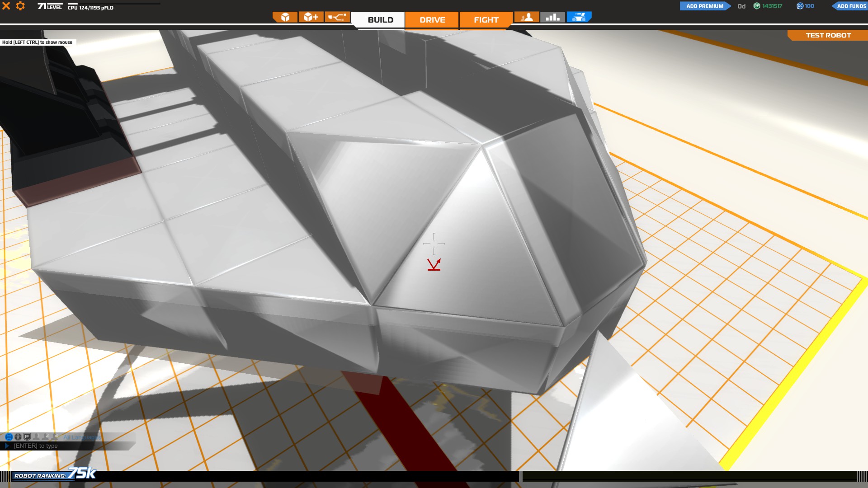Click the chat input field

[x=68, y=446]
